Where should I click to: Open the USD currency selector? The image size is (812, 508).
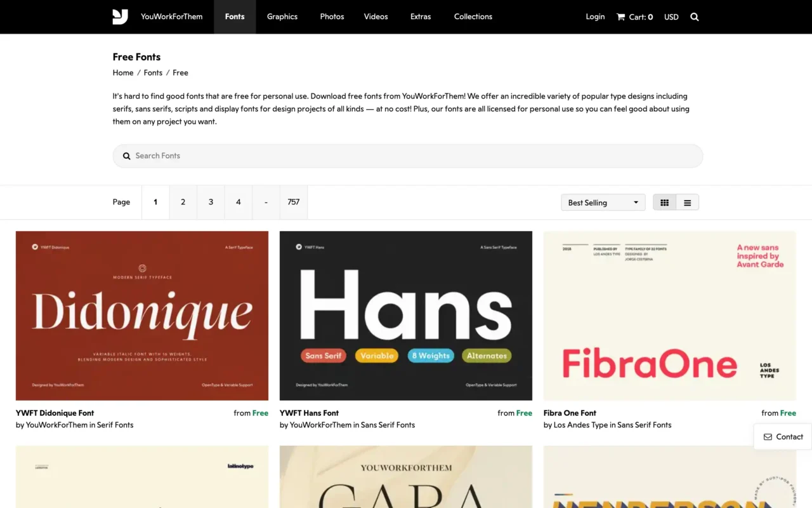point(671,17)
